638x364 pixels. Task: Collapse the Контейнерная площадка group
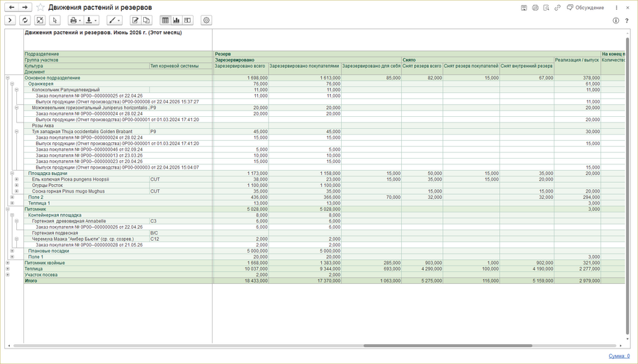tap(12, 215)
